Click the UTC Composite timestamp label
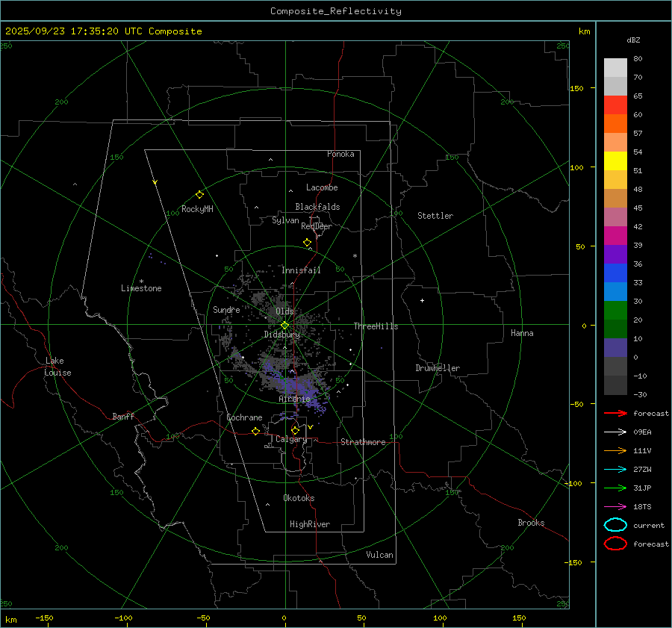This screenshot has width=672, height=628. click(103, 31)
